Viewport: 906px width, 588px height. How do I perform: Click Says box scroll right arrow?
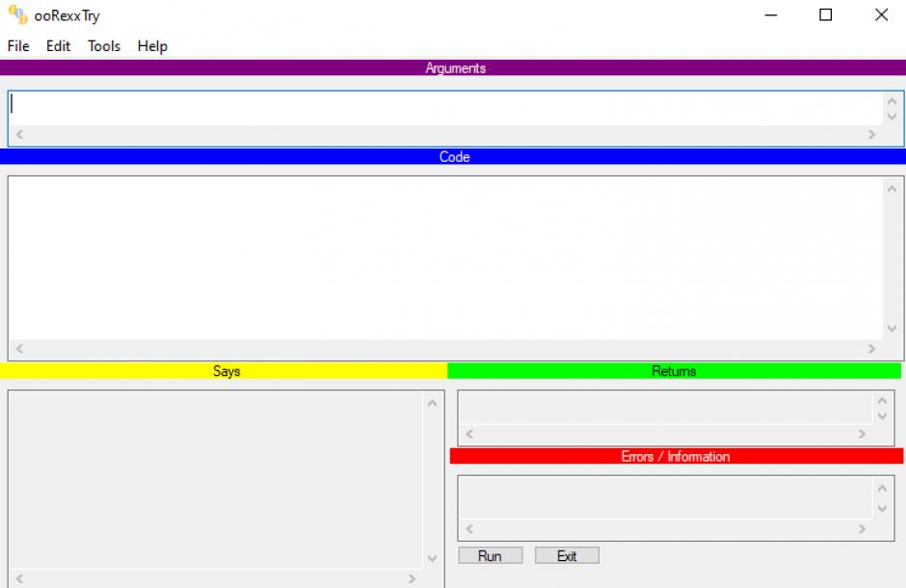(x=412, y=578)
